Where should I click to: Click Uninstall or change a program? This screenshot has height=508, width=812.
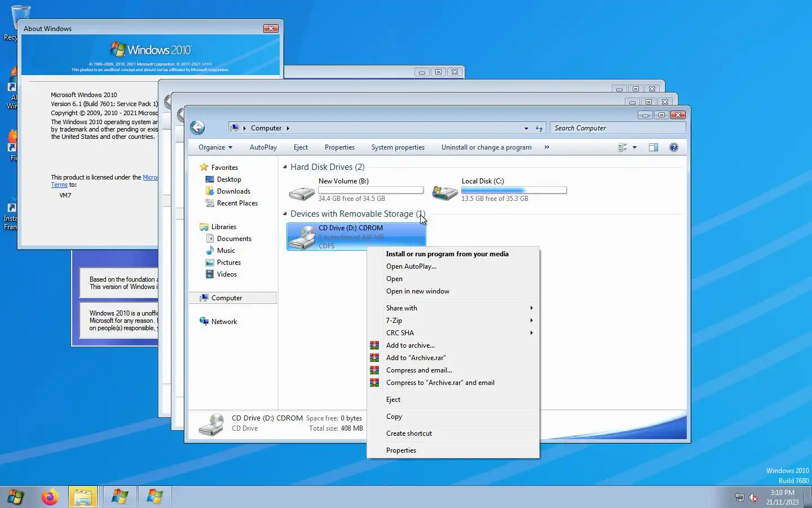tap(487, 147)
